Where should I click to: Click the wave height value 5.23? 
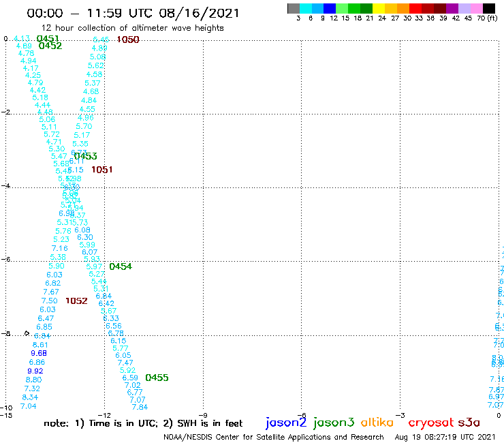coord(61,240)
